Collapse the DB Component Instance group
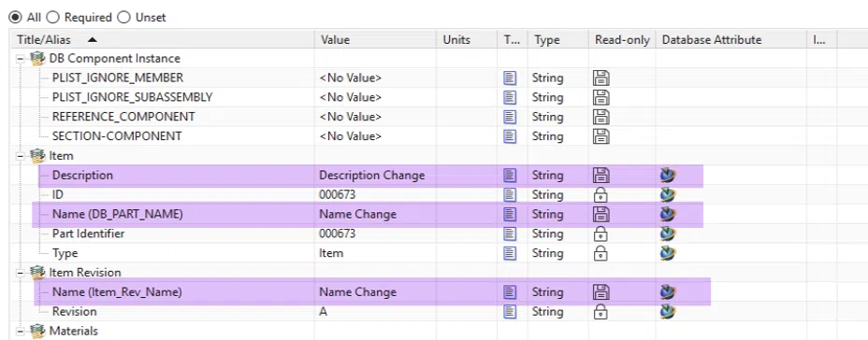Viewport: 868px width, 340px height. 21,59
